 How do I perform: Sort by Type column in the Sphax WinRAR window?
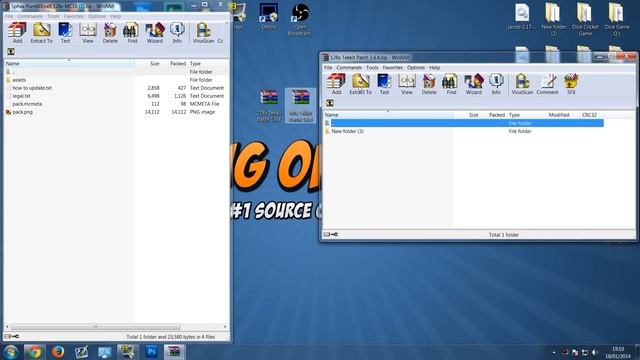click(208, 64)
